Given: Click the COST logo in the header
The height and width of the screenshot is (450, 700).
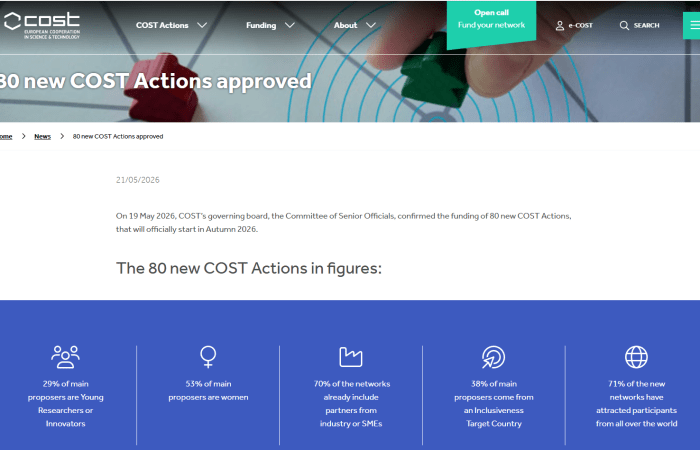Looking at the screenshot, I should [x=42, y=25].
